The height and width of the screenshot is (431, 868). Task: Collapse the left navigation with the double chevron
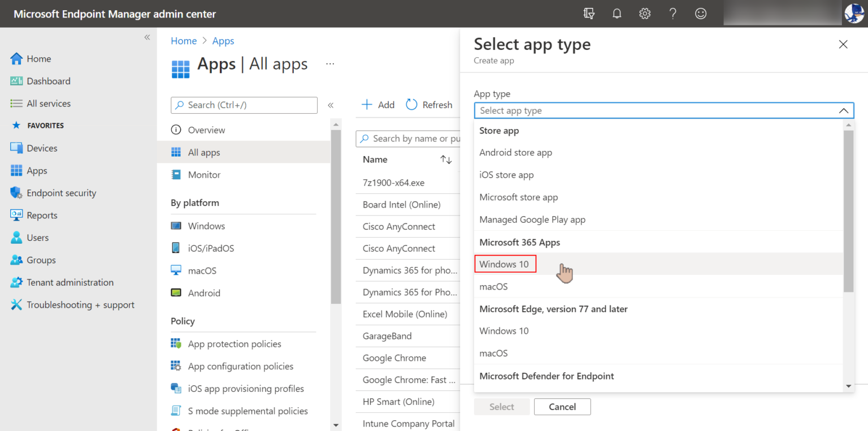147,37
